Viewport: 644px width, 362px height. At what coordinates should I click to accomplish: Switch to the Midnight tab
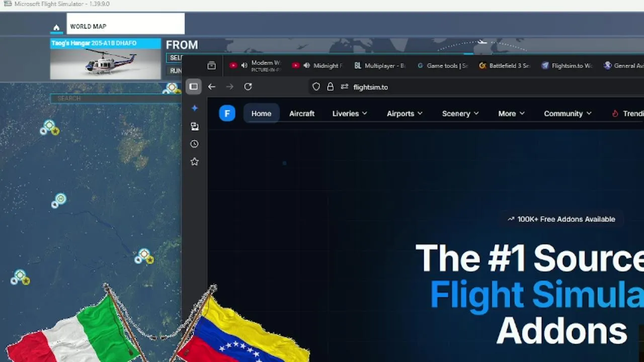click(x=317, y=65)
